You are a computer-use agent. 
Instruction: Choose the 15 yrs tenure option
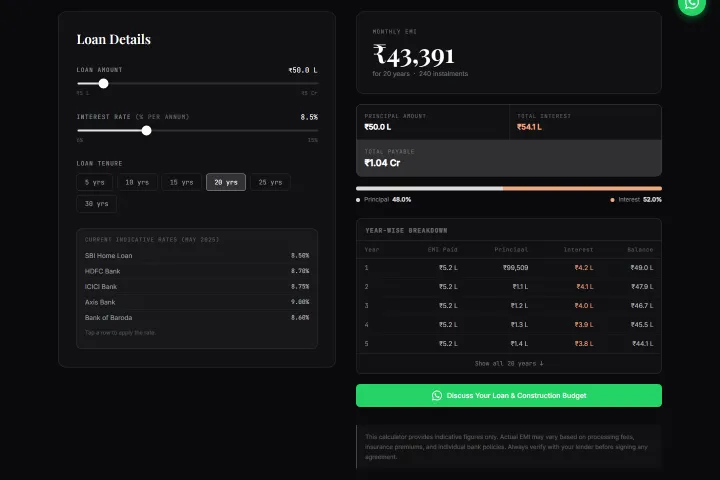181,182
